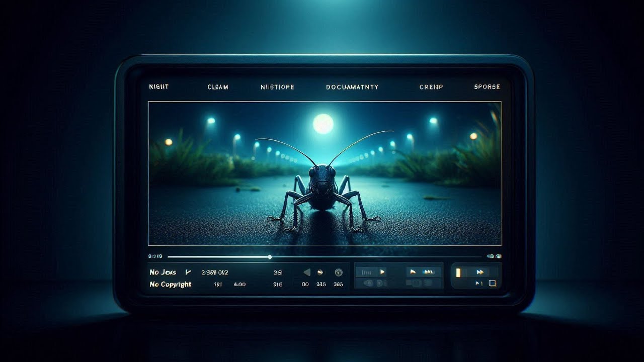Click the multi-bar skip icon in second group
Screen dimensions: 644x362
[429, 271]
